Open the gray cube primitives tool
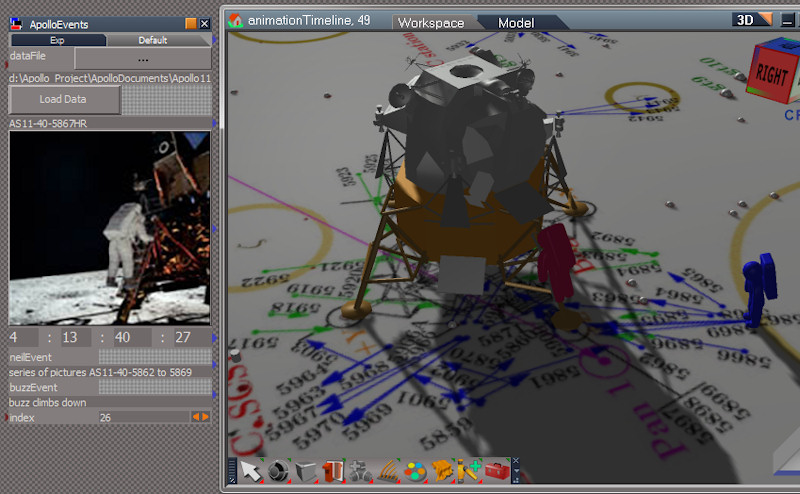This screenshot has height=494, width=800. (306, 471)
